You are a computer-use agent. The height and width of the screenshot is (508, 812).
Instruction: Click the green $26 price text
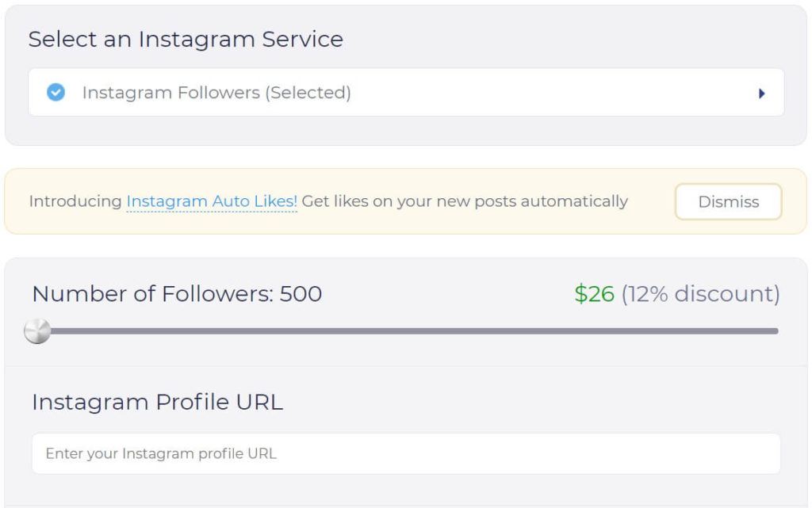pos(594,294)
